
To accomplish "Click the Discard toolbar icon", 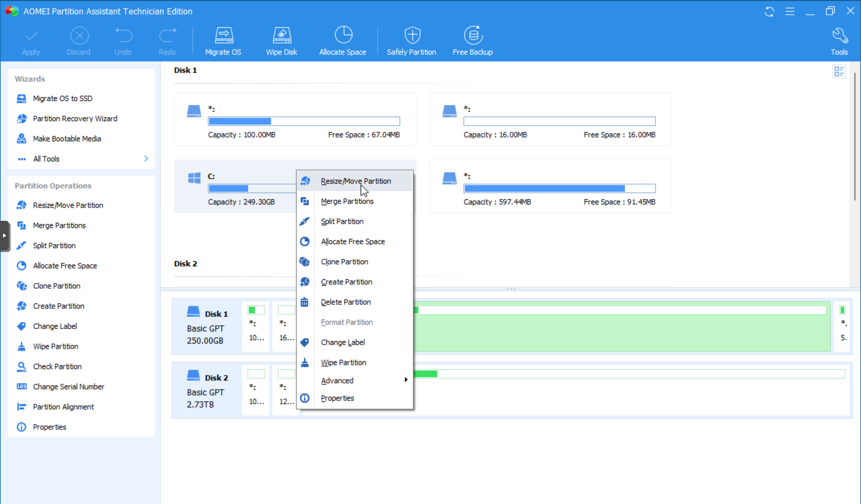I will [79, 36].
